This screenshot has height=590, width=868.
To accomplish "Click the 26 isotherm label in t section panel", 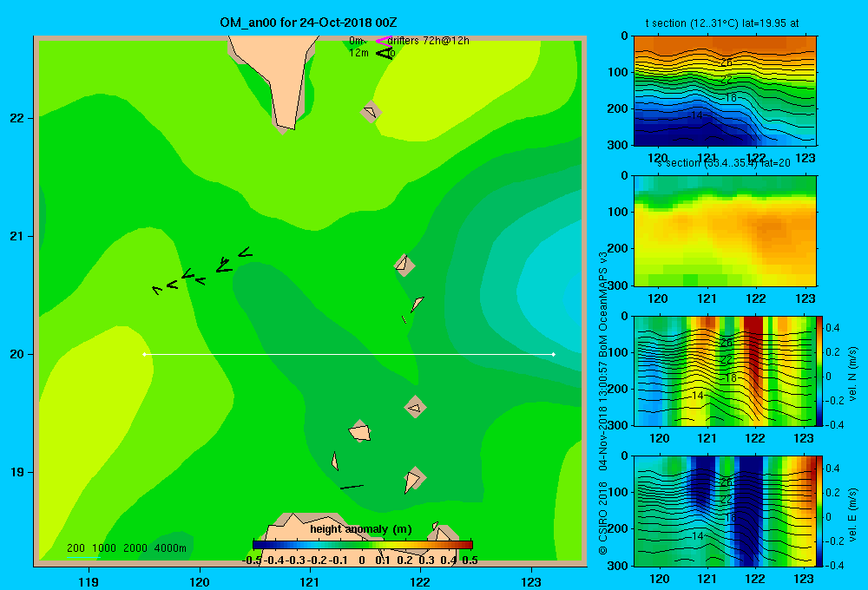I will pos(727,62).
